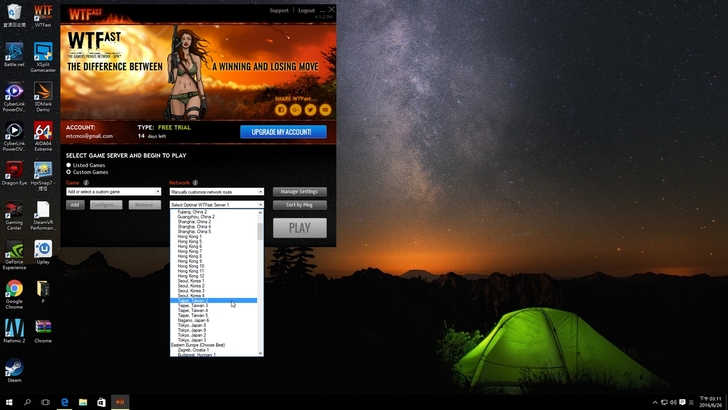Launch GeForce Experience from the desktop
Viewport: 728px width, 410px height.
(x=14, y=255)
